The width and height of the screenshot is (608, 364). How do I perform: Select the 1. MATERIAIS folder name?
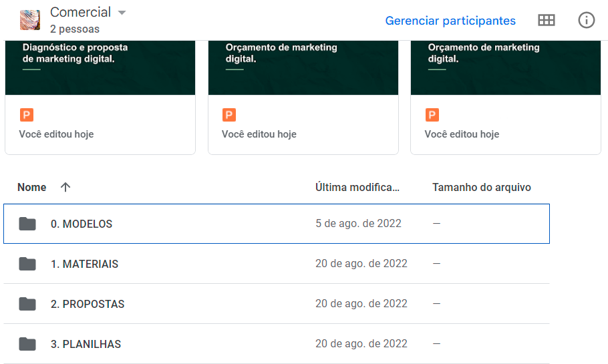[x=85, y=264]
